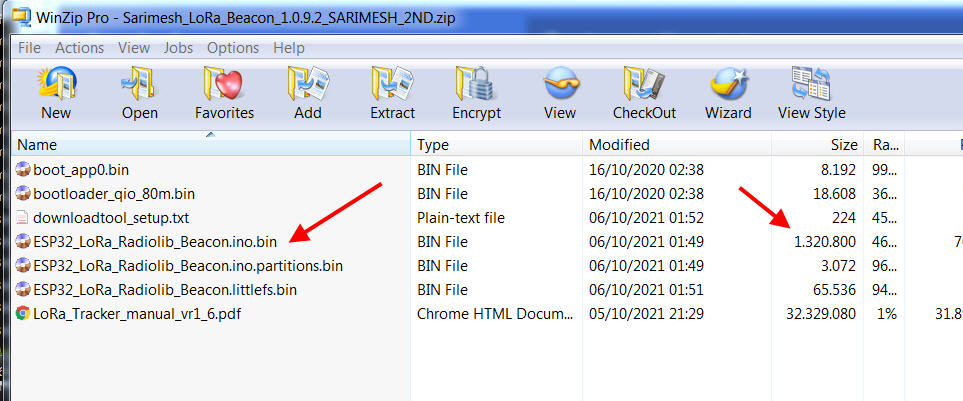
Task: Select file name LoRa_Tracker_manual_vr1_6.pdf
Action: 137,314
